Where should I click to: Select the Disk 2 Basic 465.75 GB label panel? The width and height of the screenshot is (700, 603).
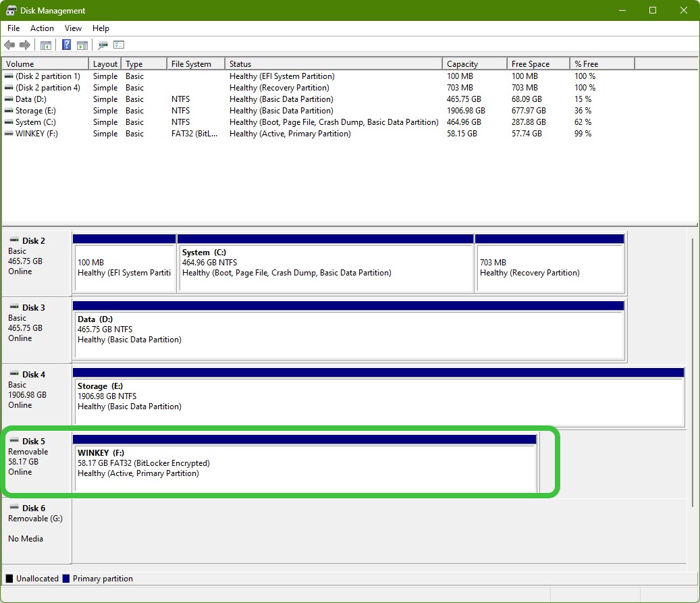[x=36, y=263]
